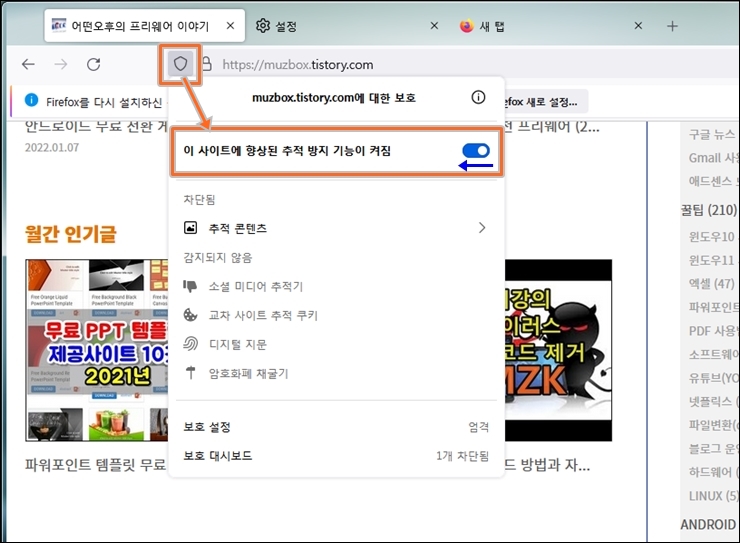Image resolution: width=740 pixels, height=543 pixels.
Task: Click the 추적 콘텐츠 row label
Action: [x=238, y=228]
